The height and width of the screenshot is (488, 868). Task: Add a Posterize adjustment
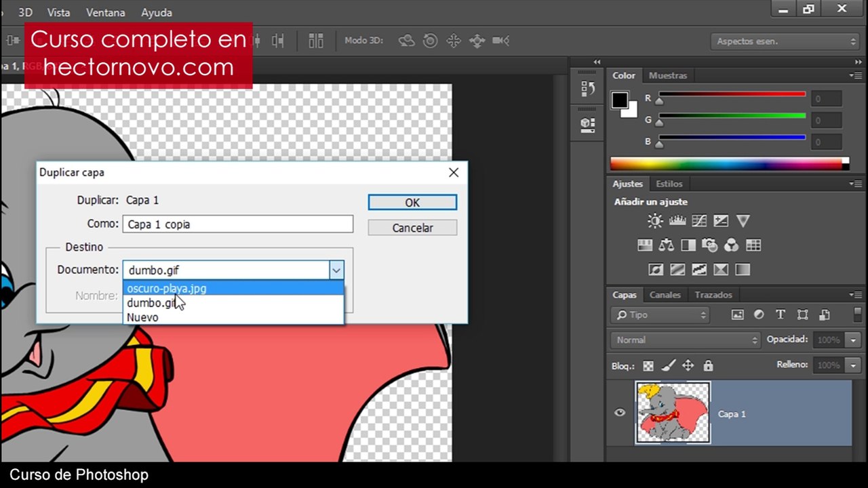click(x=677, y=270)
